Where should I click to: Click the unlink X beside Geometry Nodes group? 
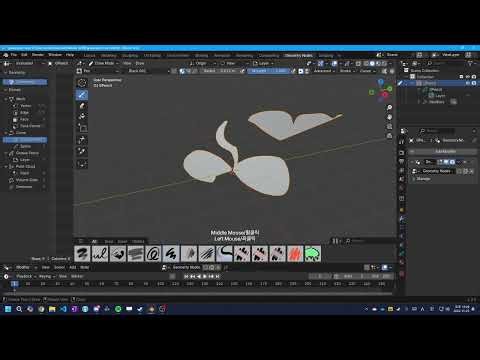471,171
